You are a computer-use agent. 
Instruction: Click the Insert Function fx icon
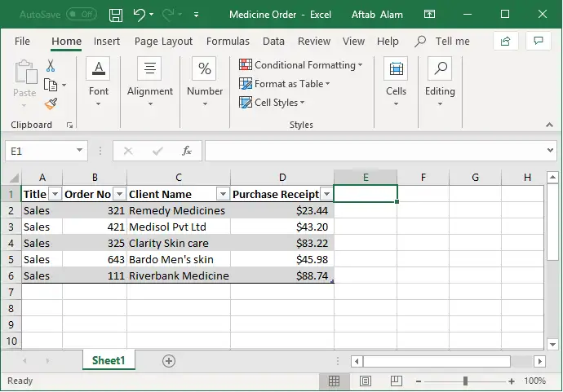[187, 151]
